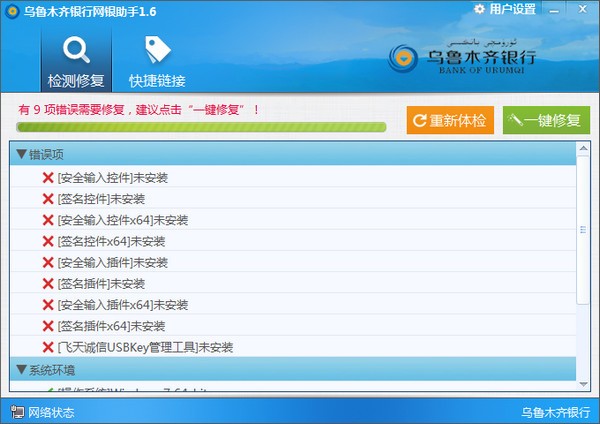Click red X icon beside [签名插件]未安装
The width and height of the screenshot is (600, 424).
click(48, 284)
